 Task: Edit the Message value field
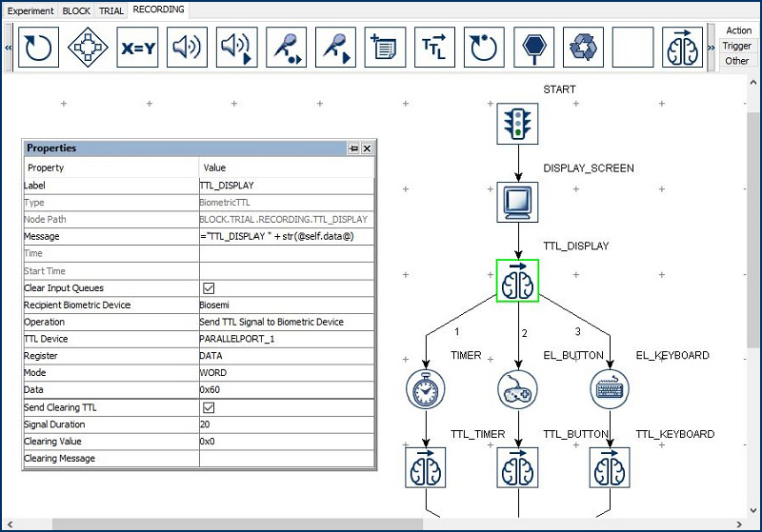pos(287,237)
